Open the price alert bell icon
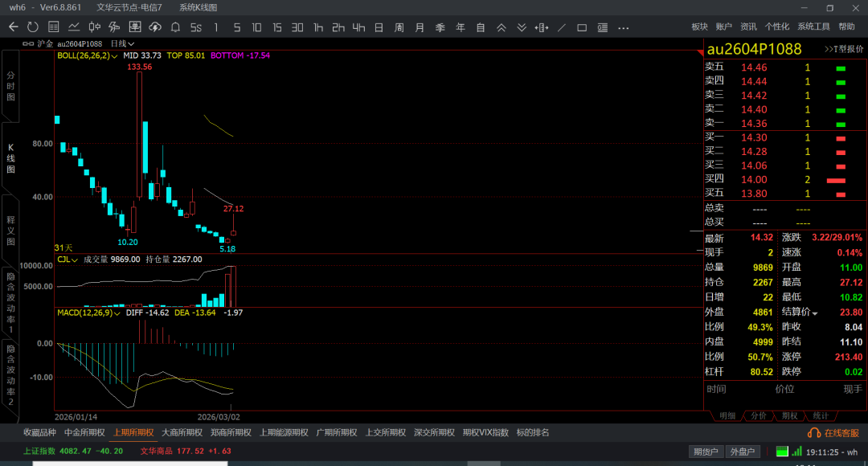This screenshot has width=868, height=466. [x=175, y=27]
